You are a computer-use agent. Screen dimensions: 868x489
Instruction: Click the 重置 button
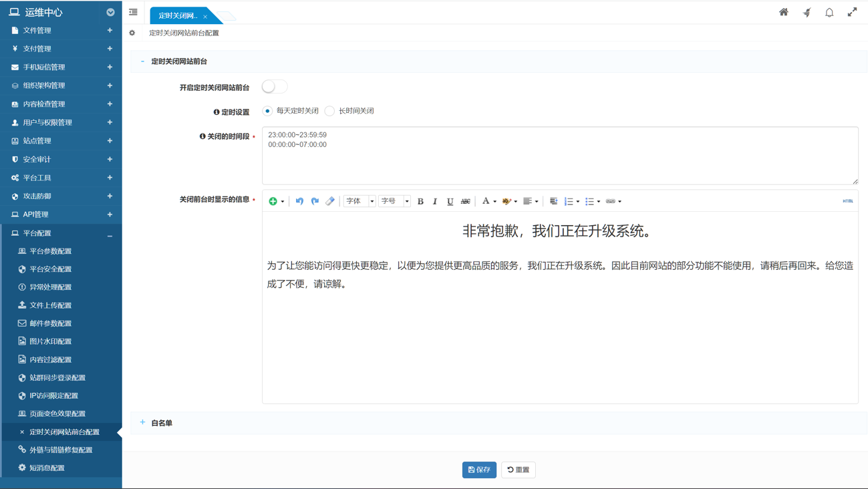[519, 470]
